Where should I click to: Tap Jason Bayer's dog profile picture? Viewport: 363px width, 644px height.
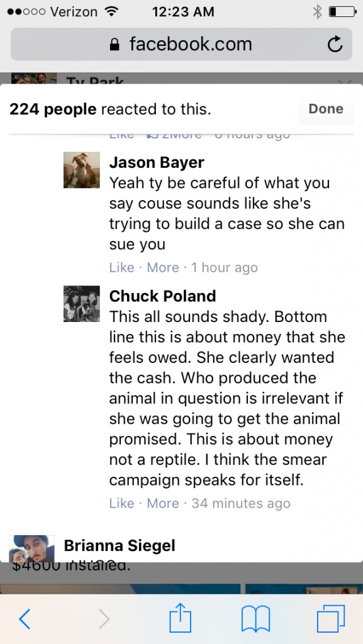82,170
